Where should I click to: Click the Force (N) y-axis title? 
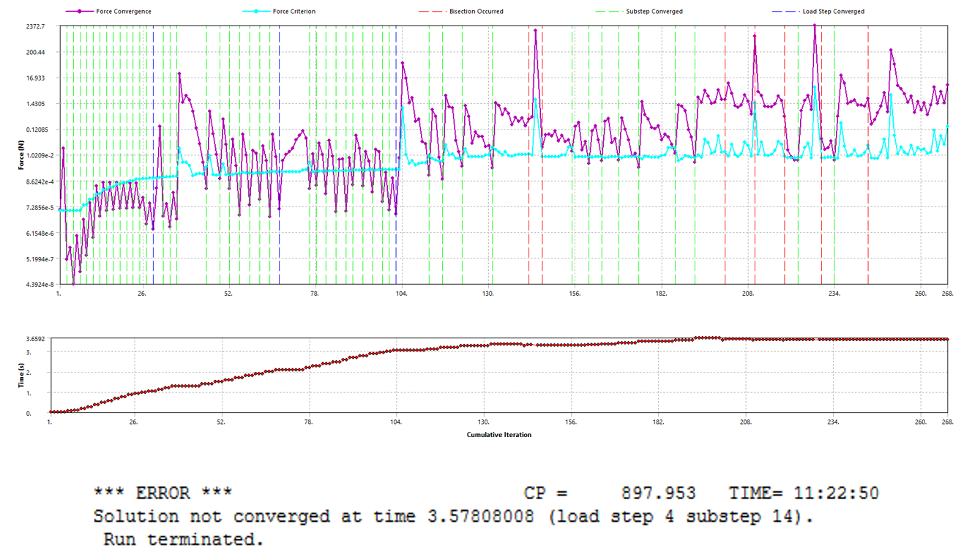20,154
